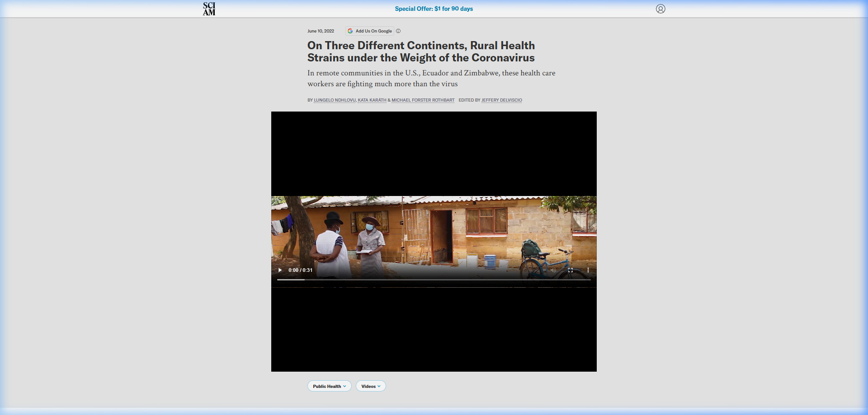
Task: Click the Add Us On Google button
Action: 370,31
